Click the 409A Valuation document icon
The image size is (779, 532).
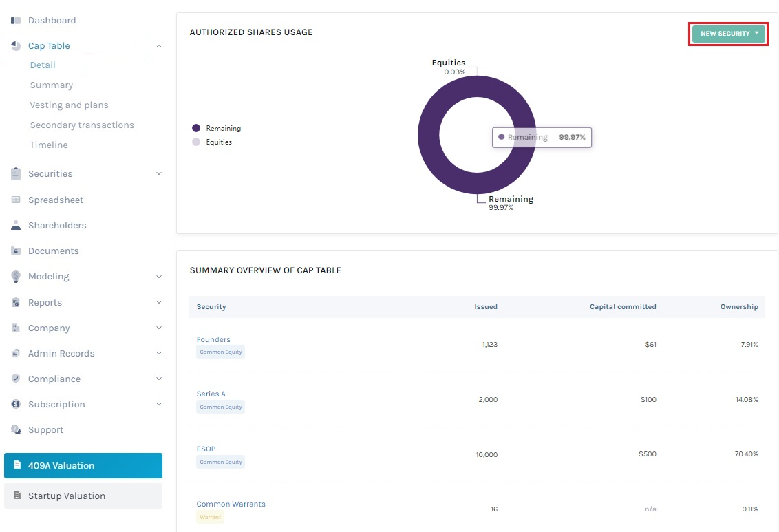click(x=17, y=465)
